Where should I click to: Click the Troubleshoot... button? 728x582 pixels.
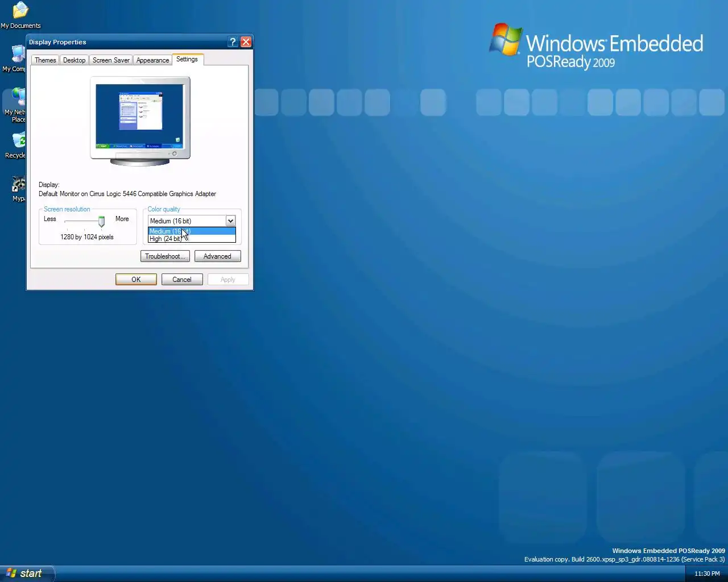click(x=165, y=256)
